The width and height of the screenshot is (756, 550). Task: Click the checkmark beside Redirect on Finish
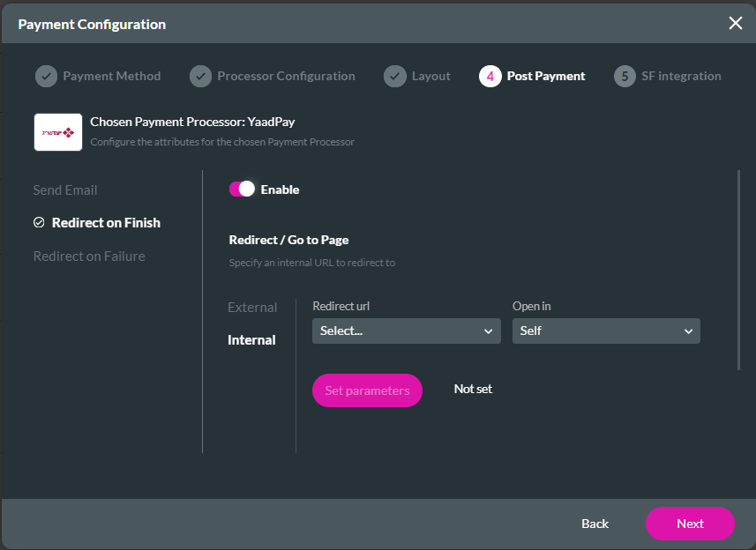tap(39, 223)
